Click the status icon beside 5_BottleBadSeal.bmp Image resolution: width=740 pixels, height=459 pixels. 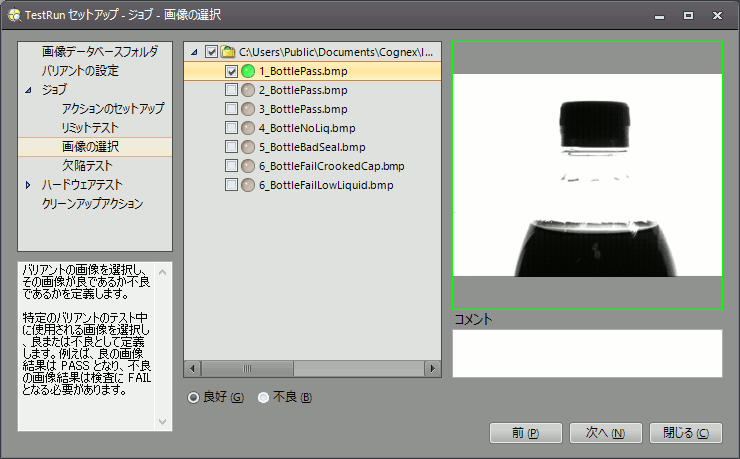(248, 147)
